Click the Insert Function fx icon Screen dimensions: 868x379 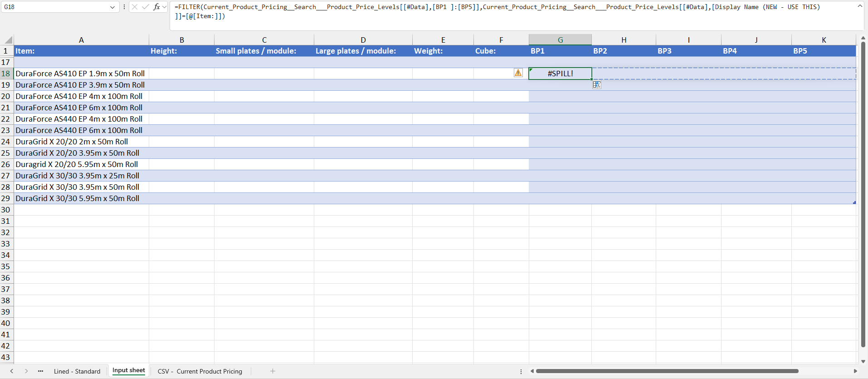click(x=156, y=7)
